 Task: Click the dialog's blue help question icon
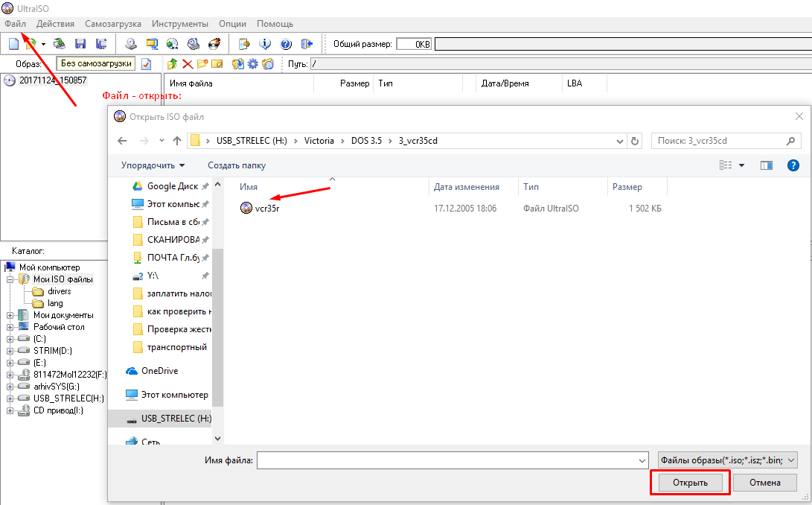[793, 165]
